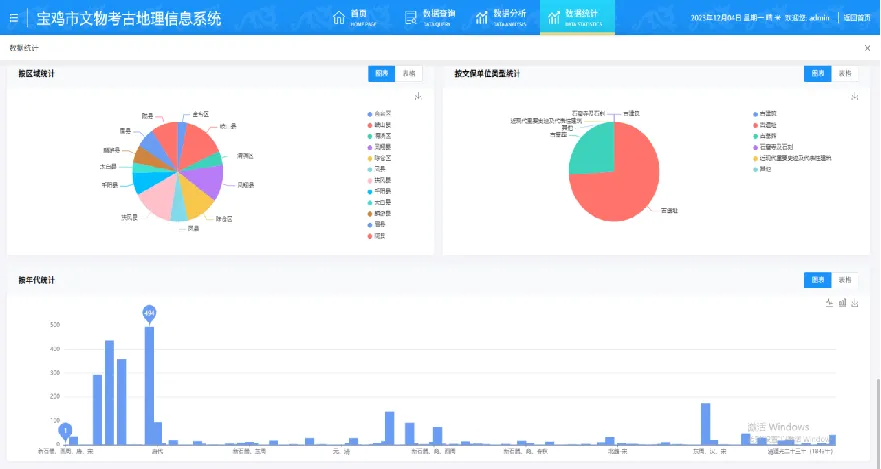The image size is (881, 469).
Task: Download the 按区域统计 pie chart image
Action: pyautogui.click(x=418, y=97)
